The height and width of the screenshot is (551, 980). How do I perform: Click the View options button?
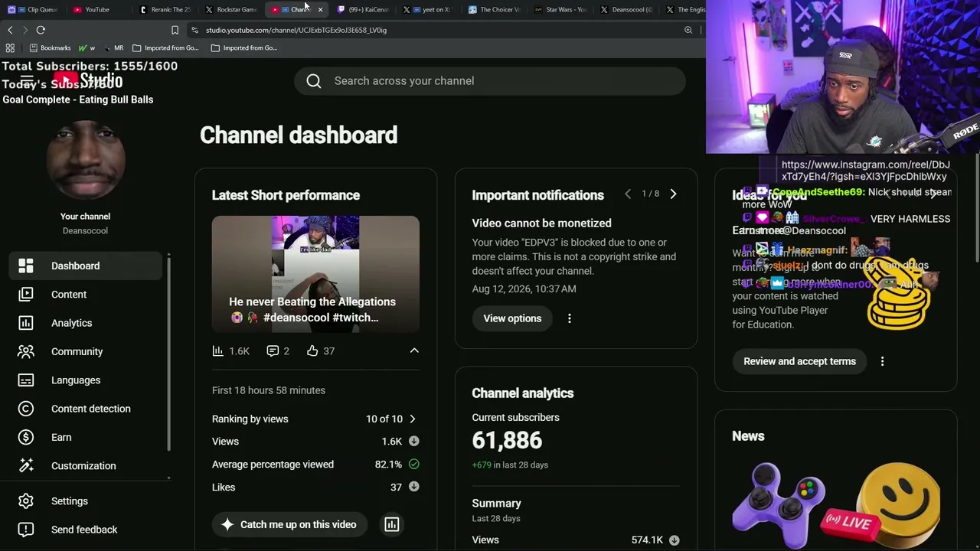point(512,318)
